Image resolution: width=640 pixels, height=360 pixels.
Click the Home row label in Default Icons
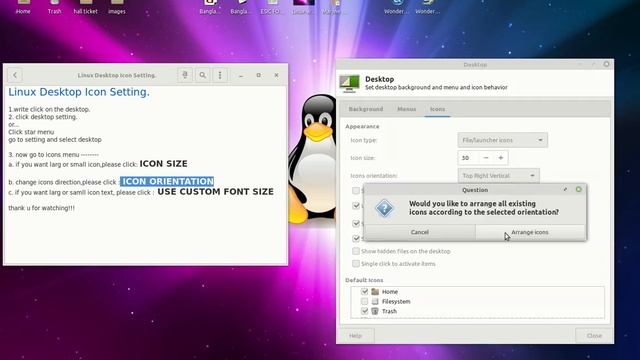(x=390, y=292)
